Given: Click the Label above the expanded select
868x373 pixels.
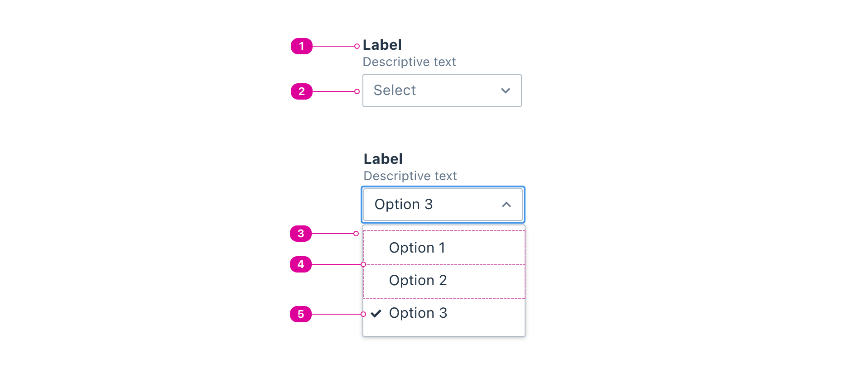Looking at the screenshot, I should (x=383, y=159).
